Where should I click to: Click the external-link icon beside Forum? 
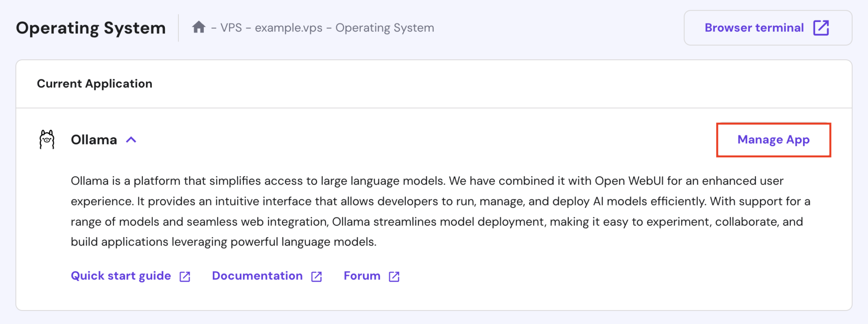point(394,277)
